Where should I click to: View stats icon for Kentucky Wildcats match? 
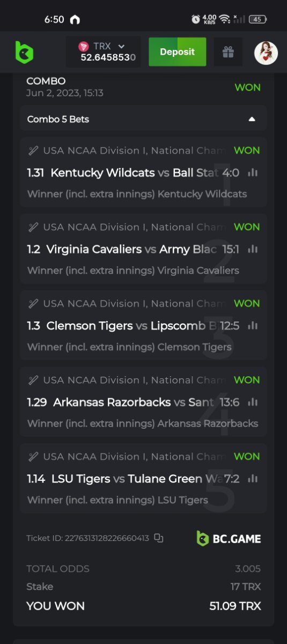click(253, 173)
